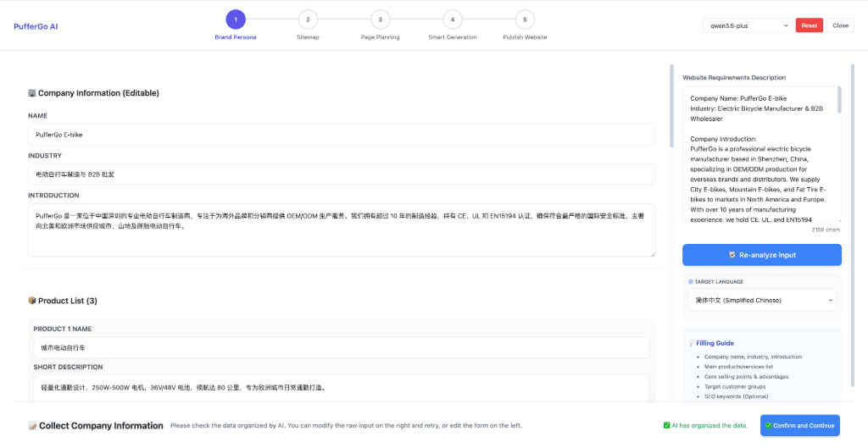Screen dimensions: 868x448
Task: Click the Re-analyze Input button
Action: coord(762,255)
